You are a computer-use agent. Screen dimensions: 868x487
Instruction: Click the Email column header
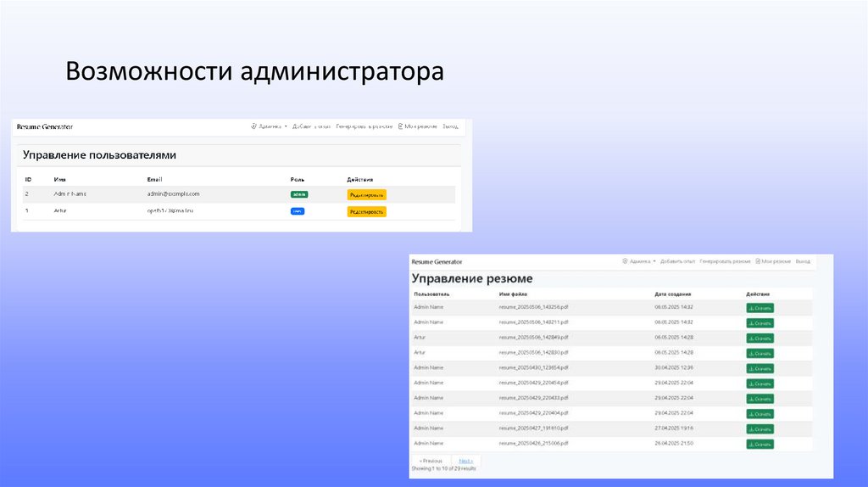[x=154, y=180]
